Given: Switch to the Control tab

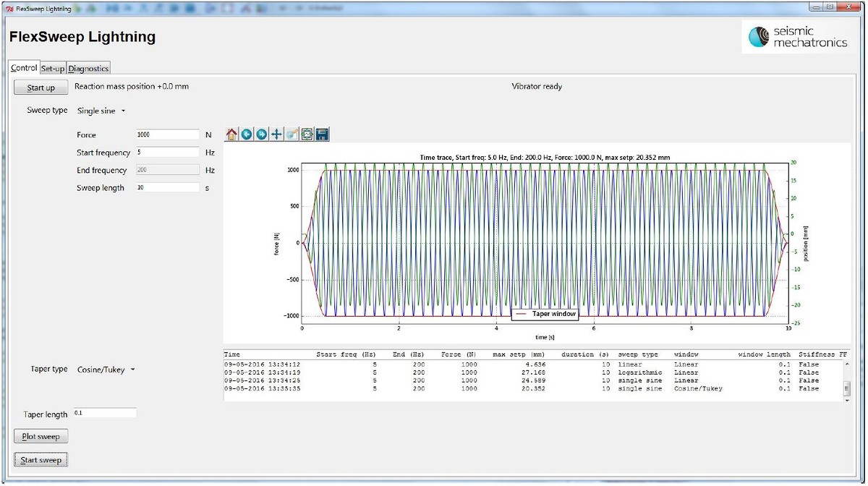Looking at the screenshot, I should 24,68.
